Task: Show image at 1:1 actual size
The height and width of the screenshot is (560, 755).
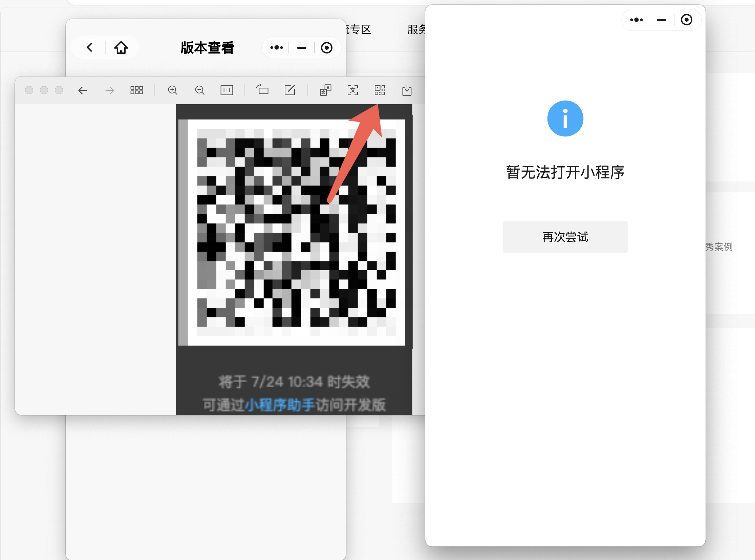Action: (x=226, y=90)
